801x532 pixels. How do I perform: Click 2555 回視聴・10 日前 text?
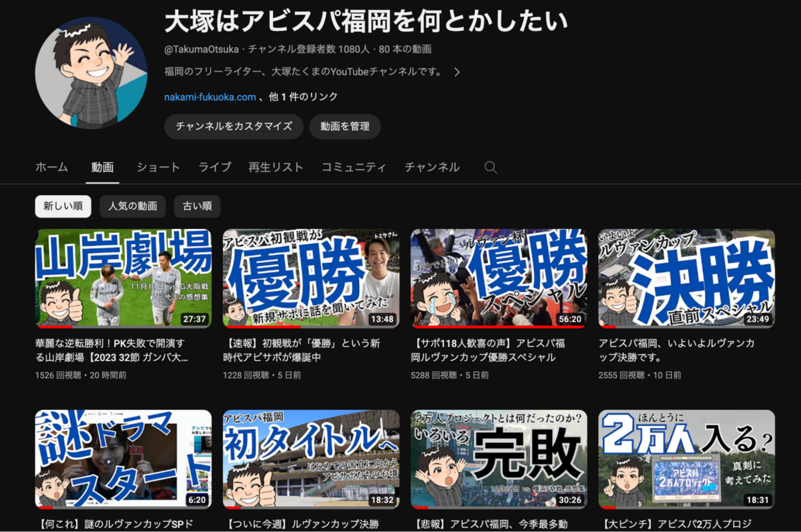[x=639, y=375]
